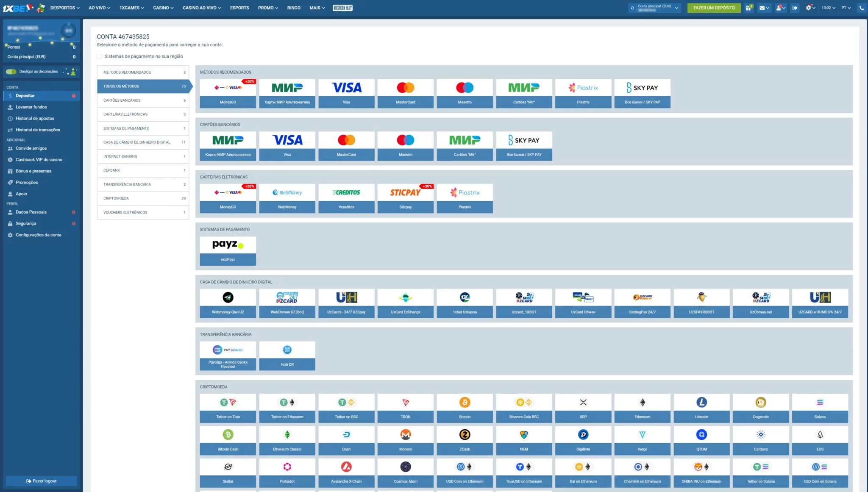
Task: Expand the Desportos menu
Action: point(64,8)
